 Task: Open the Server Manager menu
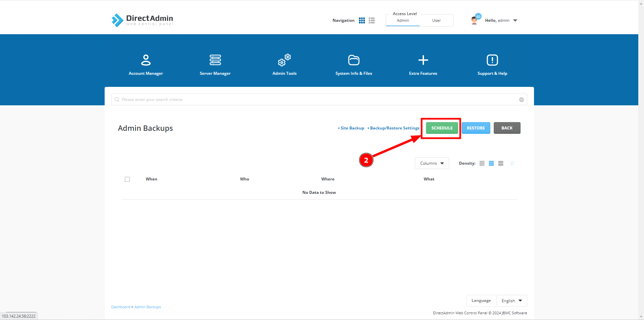215,65
